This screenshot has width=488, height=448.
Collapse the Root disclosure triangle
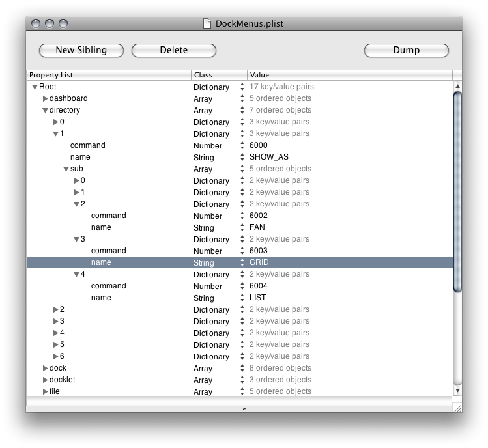(x=35, y=87)
